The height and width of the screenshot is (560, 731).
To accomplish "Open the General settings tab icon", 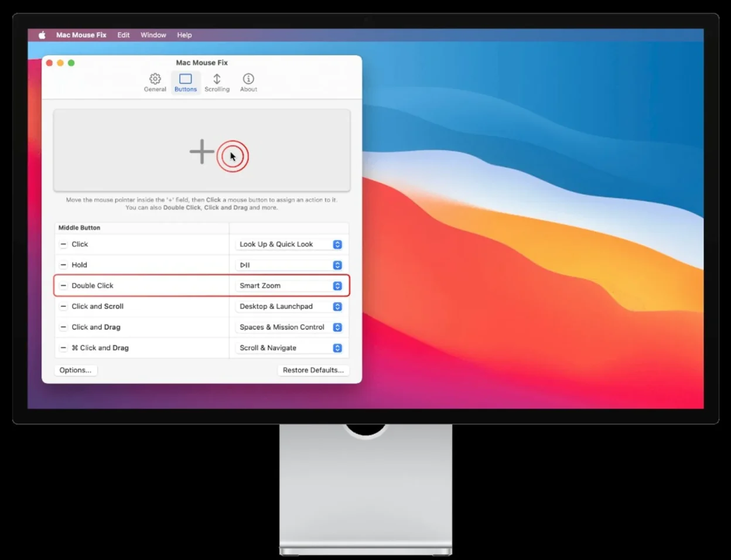I will (155, 82).
